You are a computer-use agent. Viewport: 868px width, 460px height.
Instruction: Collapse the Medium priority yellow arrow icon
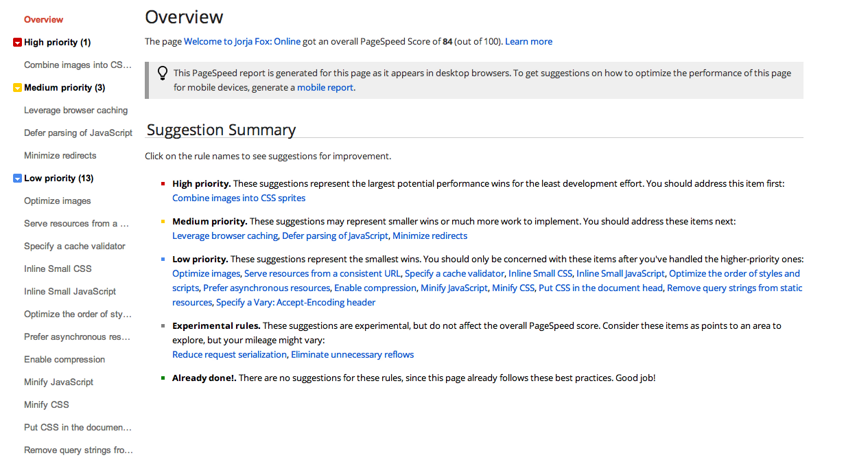coord(17,88)
